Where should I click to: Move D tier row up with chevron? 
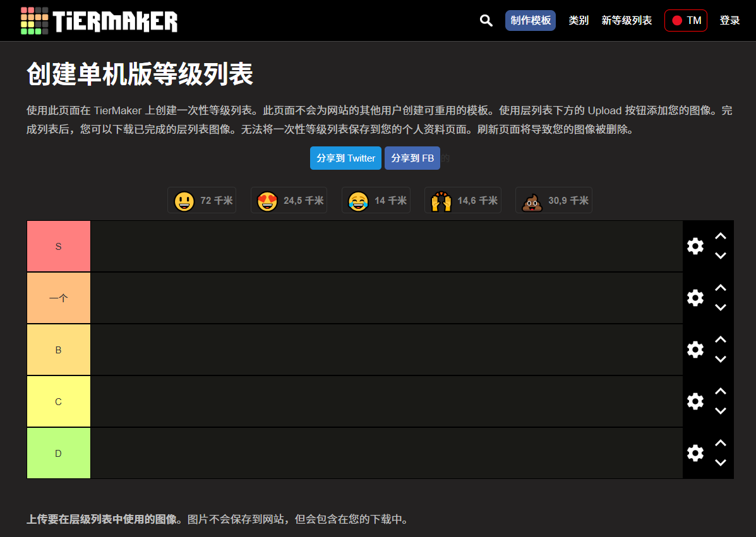(720, 443)
